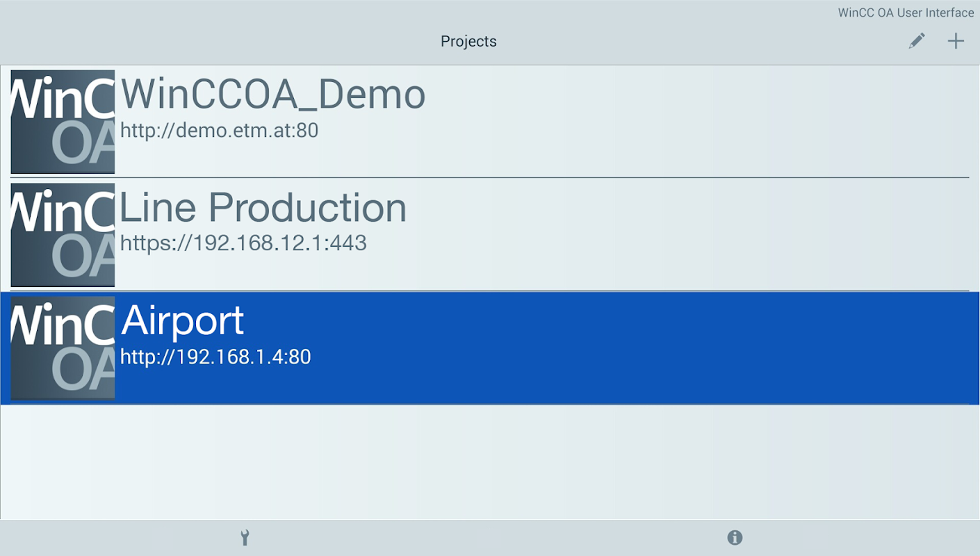Click the Airport project logo thumbnail

63,348
